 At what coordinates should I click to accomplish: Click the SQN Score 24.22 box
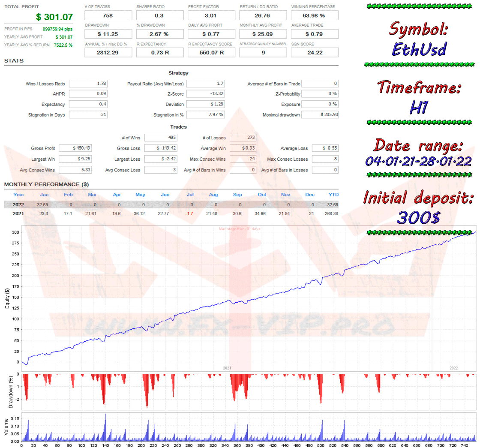pos(315,53)
